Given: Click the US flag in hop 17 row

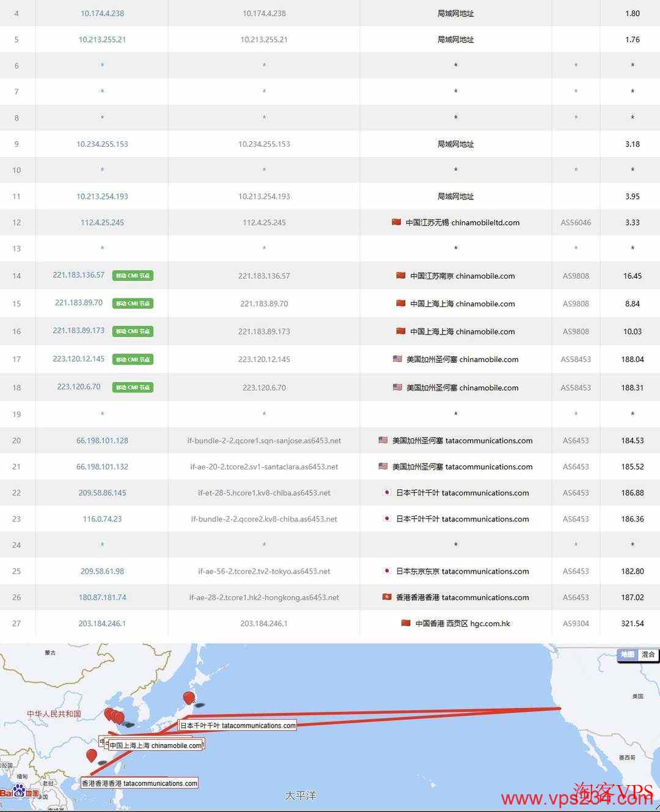Looking at the screenshot, I should click(397, 359).
